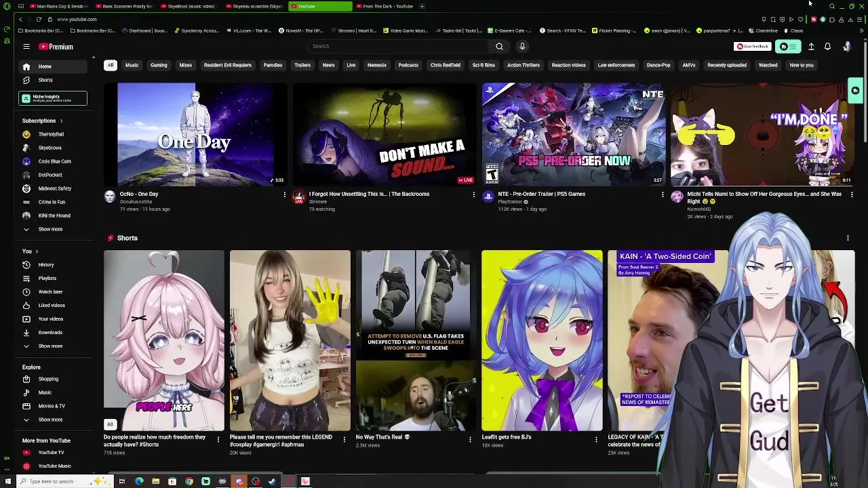Open the hamburger guide menu beside the YouTube logo
868x488 pixels.
click(26, 47)
